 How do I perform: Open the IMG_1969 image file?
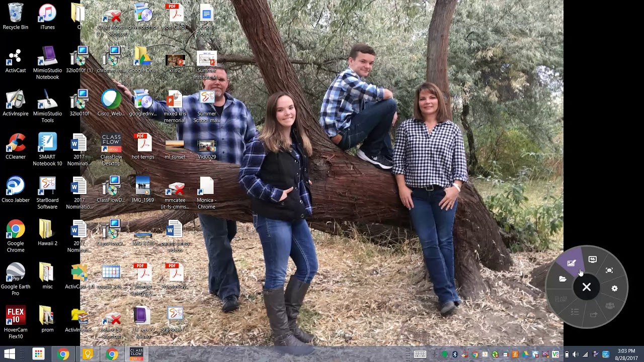point(143,190)
